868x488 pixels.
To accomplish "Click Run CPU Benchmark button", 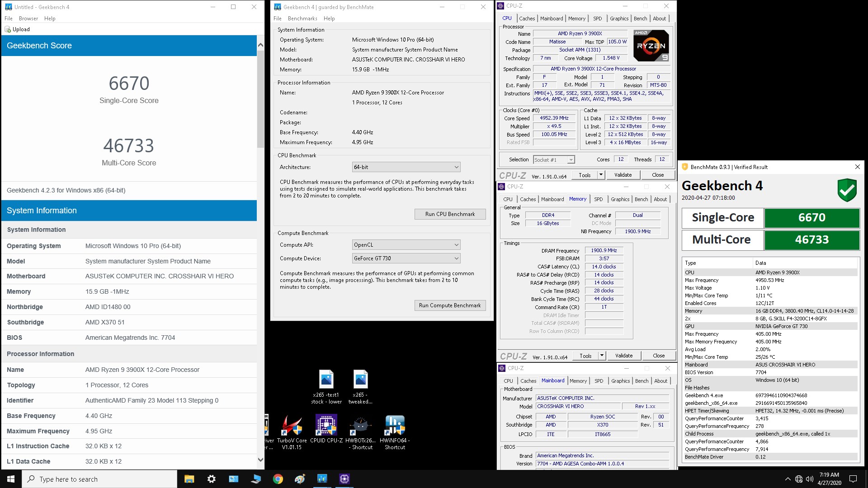I will pos(450,214).
